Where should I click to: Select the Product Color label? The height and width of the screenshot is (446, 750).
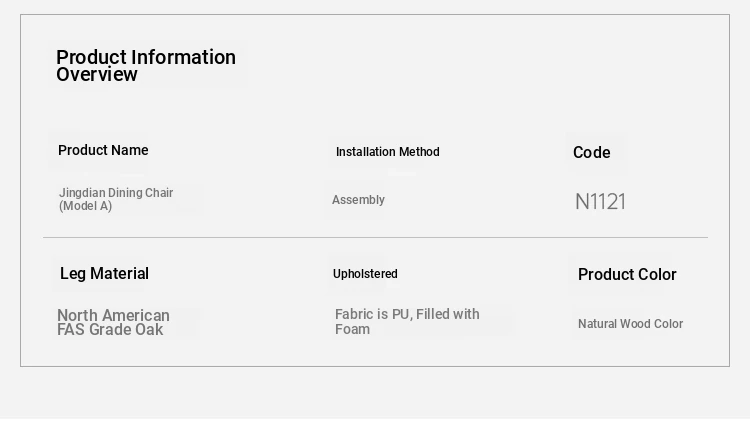tap(627, 274)
